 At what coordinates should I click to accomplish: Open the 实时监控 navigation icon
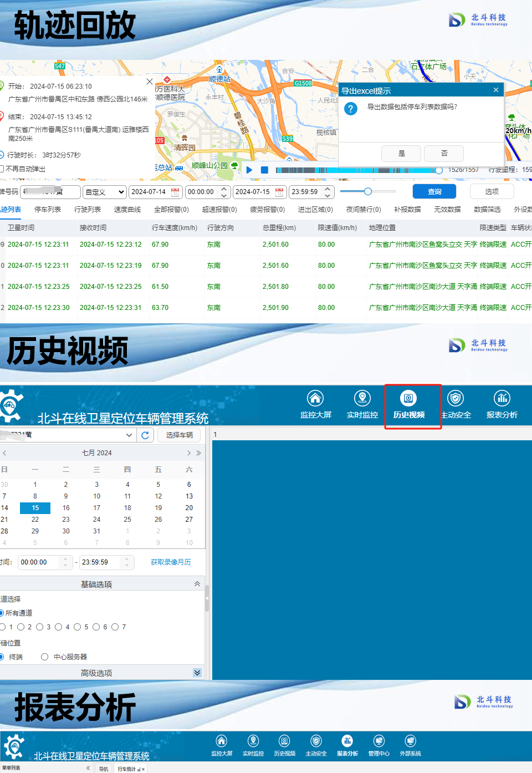[362, 399]
